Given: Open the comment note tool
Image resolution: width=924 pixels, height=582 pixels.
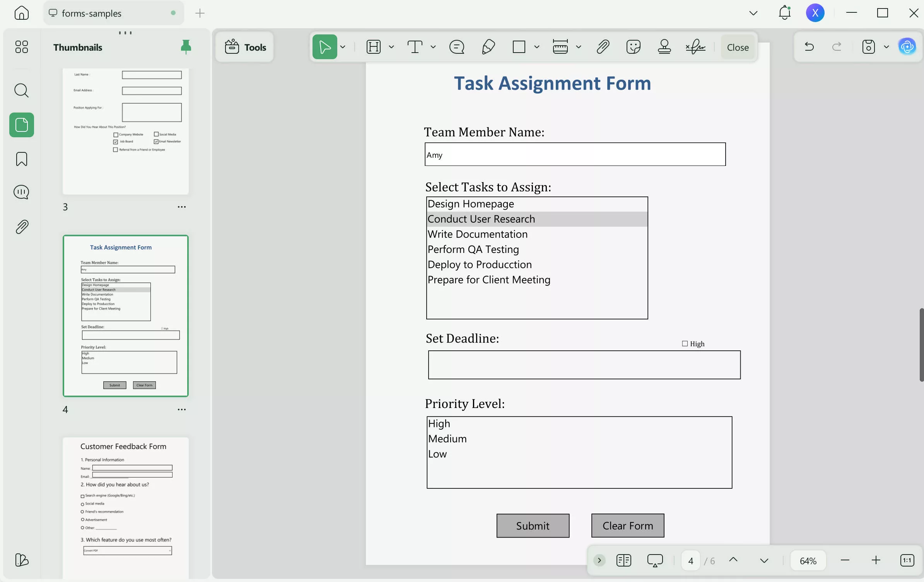Looking at the screenshot, I should 457,47.
